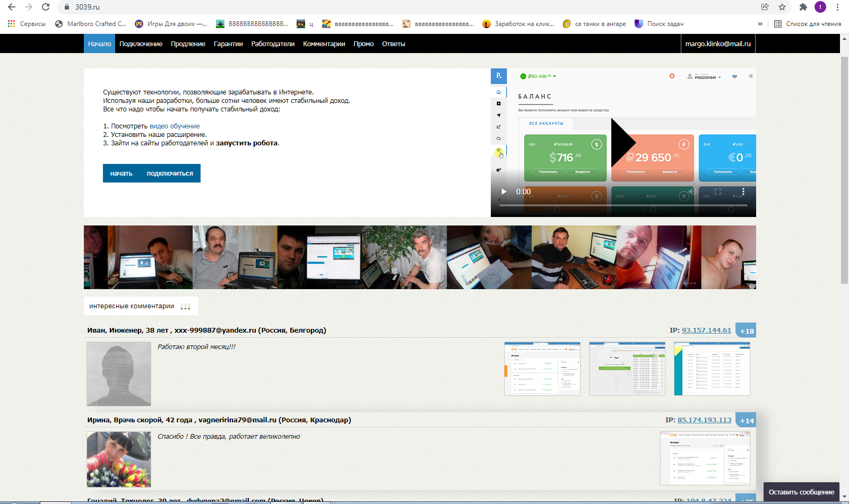The width and height of the screenshot is (849, 504).
Task: Open the 'Подключение' menu item
Action: pos(141,44)
